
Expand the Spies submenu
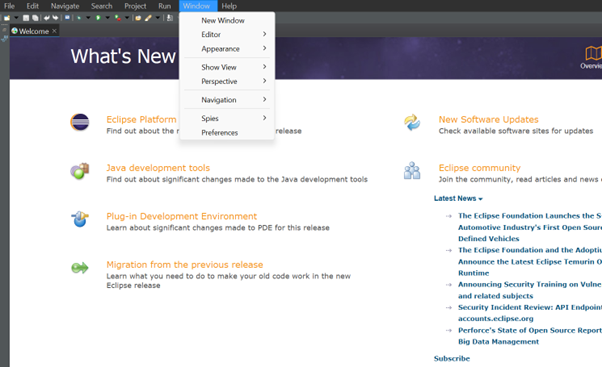pyautogui.click(x=227, y=118)
